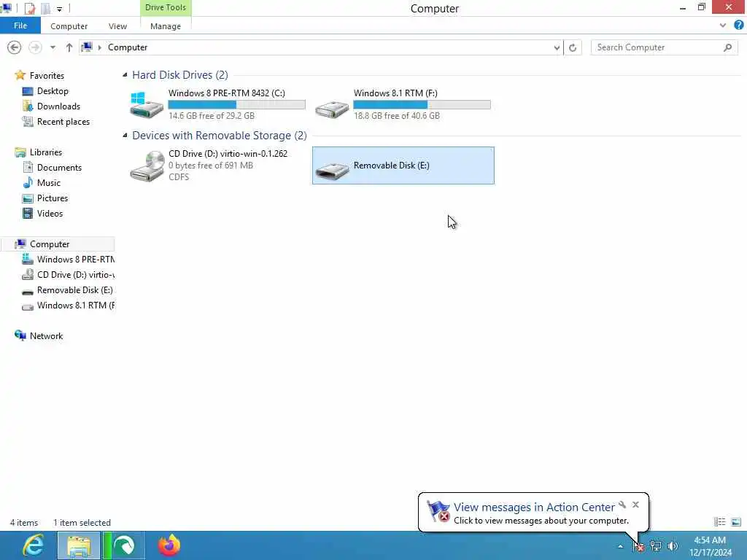Collapse Devices with Removable Storage group
This screenshot has width=747, height=560.
(x=125, y=135)
